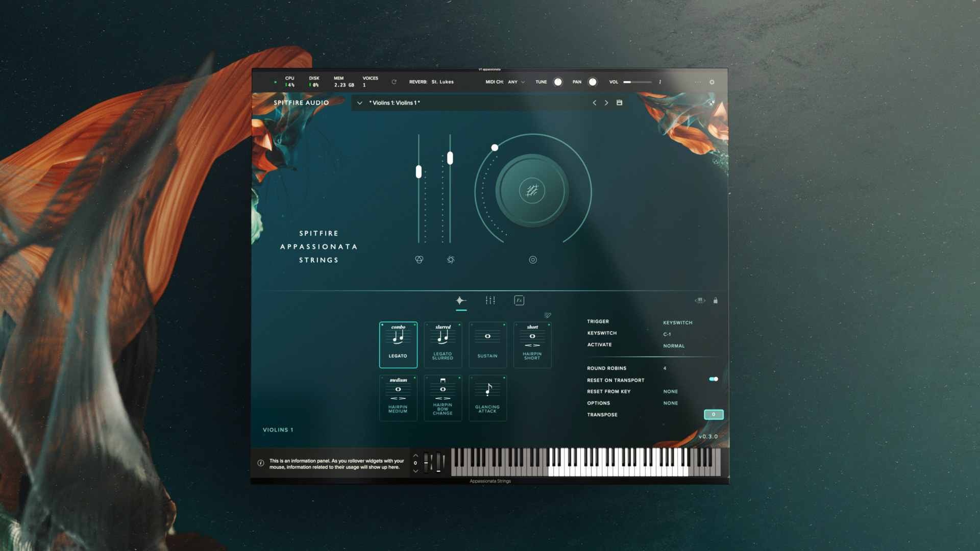The width and height of the screenshot is (980, 551).
Task: Toggle the green load dot on Legato
Action: [414, 325]
